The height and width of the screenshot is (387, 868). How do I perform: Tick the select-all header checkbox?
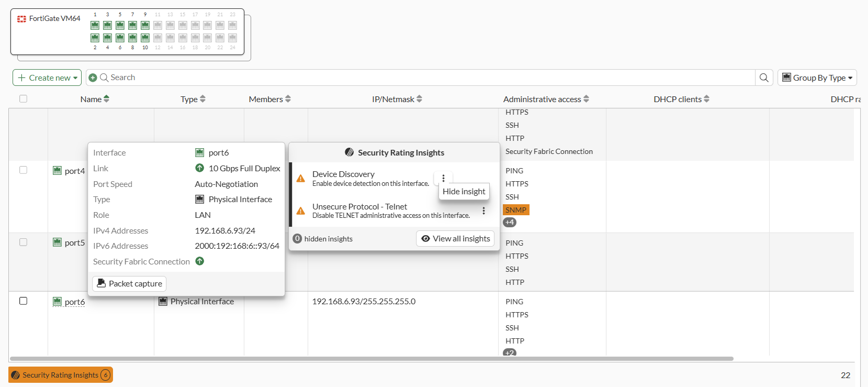click(x=23, y=98)
